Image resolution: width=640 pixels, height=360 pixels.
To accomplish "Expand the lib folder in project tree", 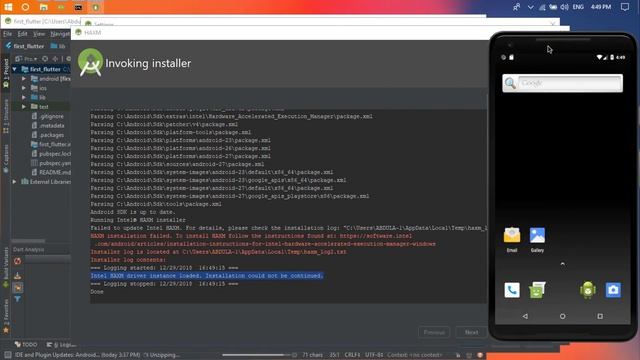I will click(x=24, y=98).
